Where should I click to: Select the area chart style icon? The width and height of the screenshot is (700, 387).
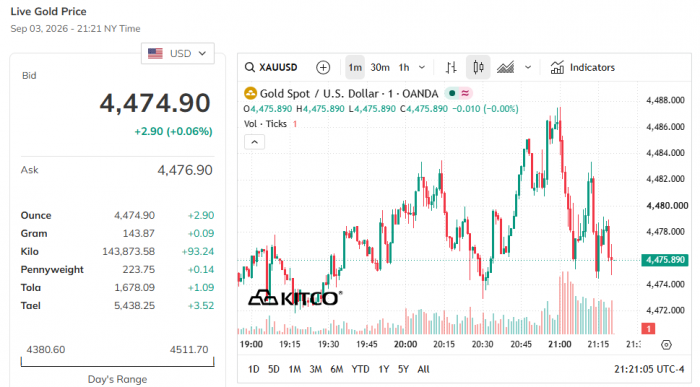coord(505,67)
